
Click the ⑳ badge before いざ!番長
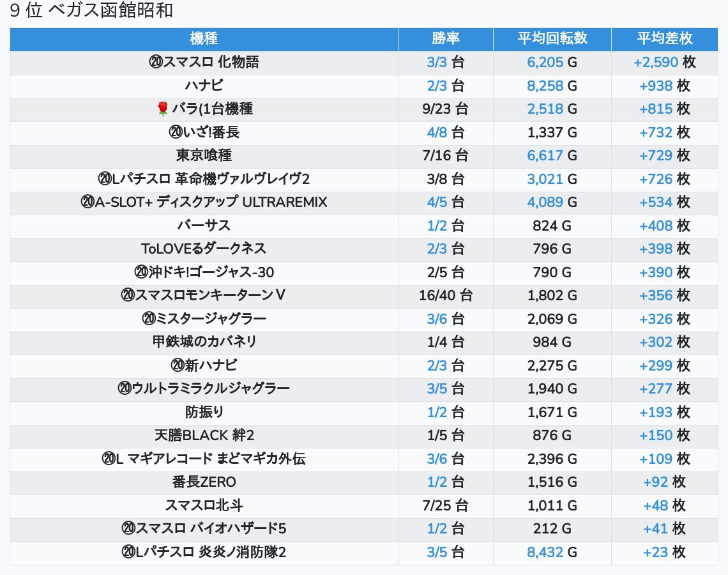[x=176, y=132]
